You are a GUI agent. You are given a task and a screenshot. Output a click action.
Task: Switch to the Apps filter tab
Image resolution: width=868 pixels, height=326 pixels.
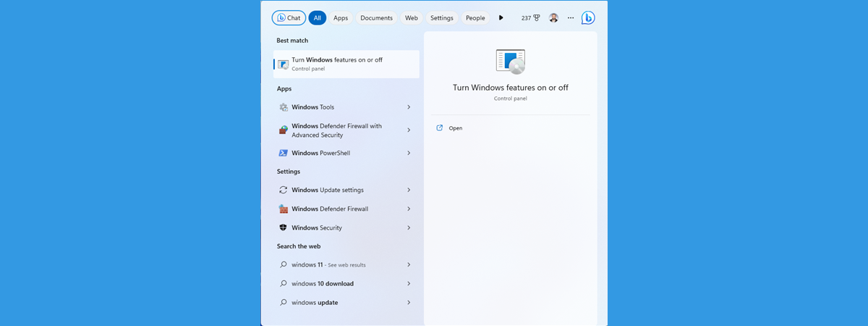click(x=341, y=18)
